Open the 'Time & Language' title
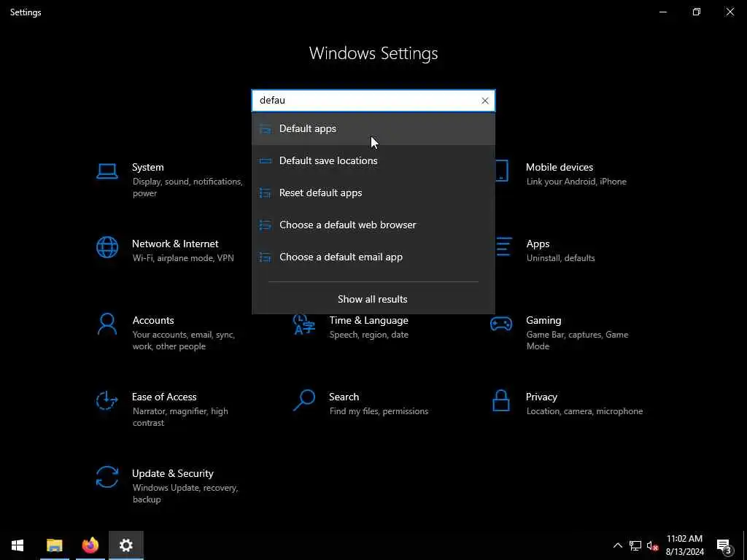This screenshot has height=560, width=747. 368,321
